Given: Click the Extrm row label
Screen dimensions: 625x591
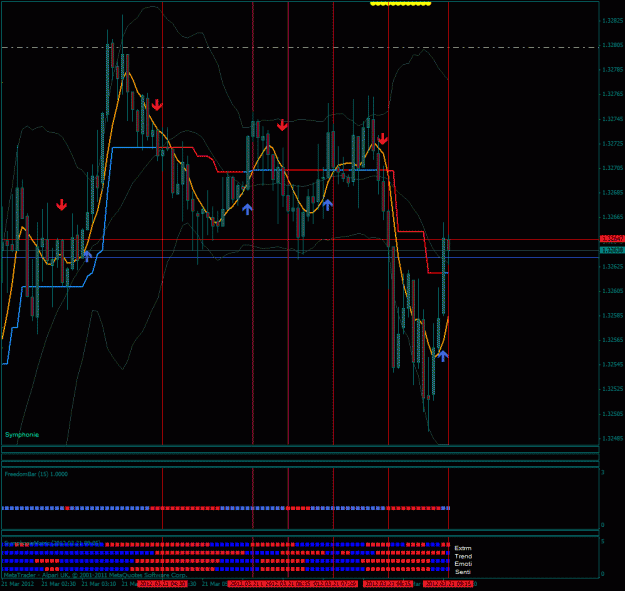Looking at the screenshot, I should click(x=463, y=548).
